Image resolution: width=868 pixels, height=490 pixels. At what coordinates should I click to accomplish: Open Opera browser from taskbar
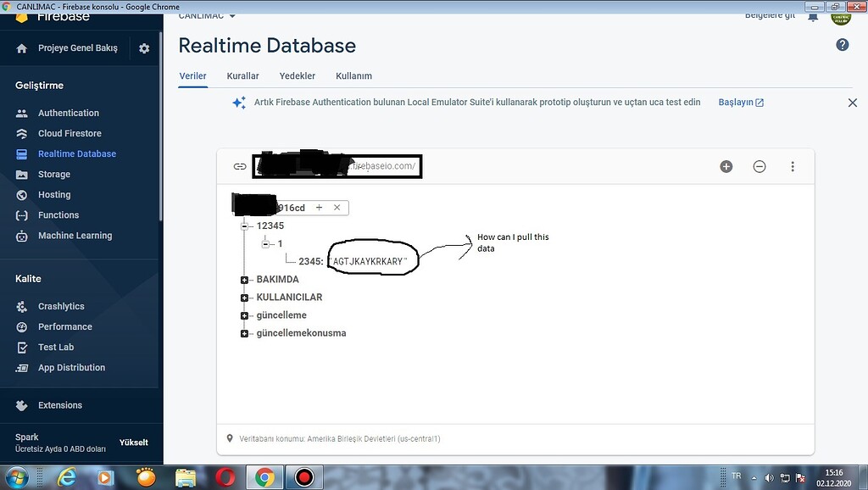(x=225, y=477)
